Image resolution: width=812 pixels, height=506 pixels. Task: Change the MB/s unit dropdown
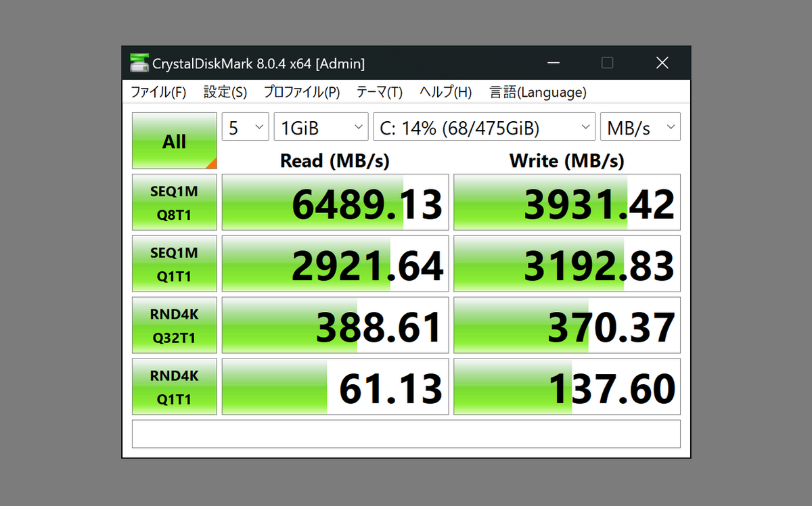640,127
